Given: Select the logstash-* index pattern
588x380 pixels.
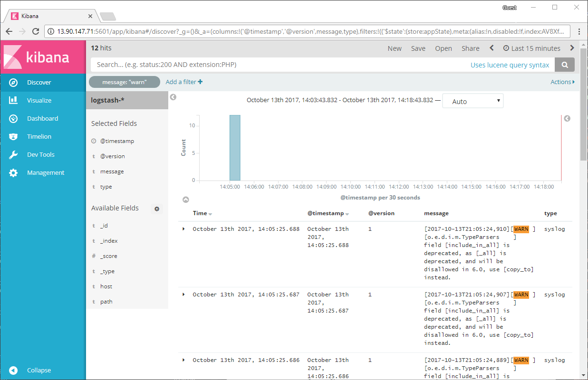Looking at the screenshot, I should (127, 100).
